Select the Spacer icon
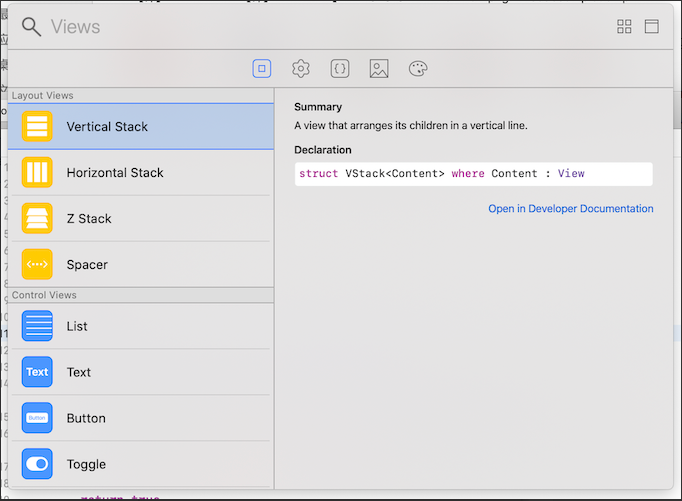This screenshot has width=682, height=501. tap(37, 265)
